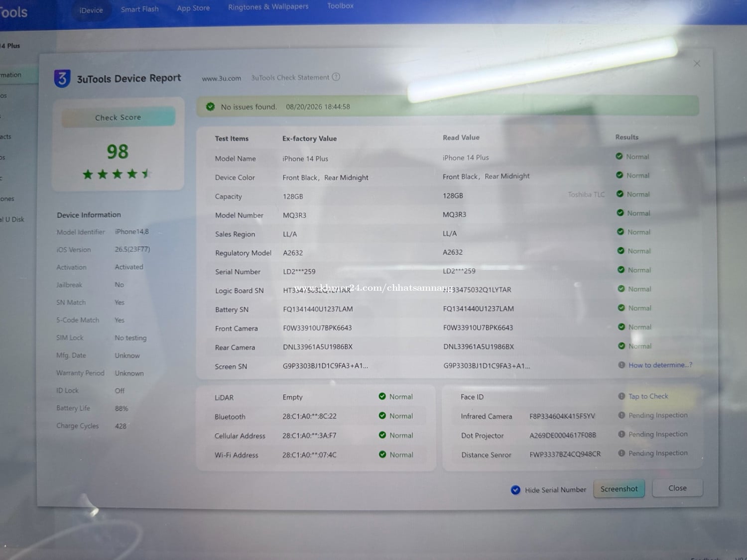Click Tap to Check for Face ID

click(648, 396)
